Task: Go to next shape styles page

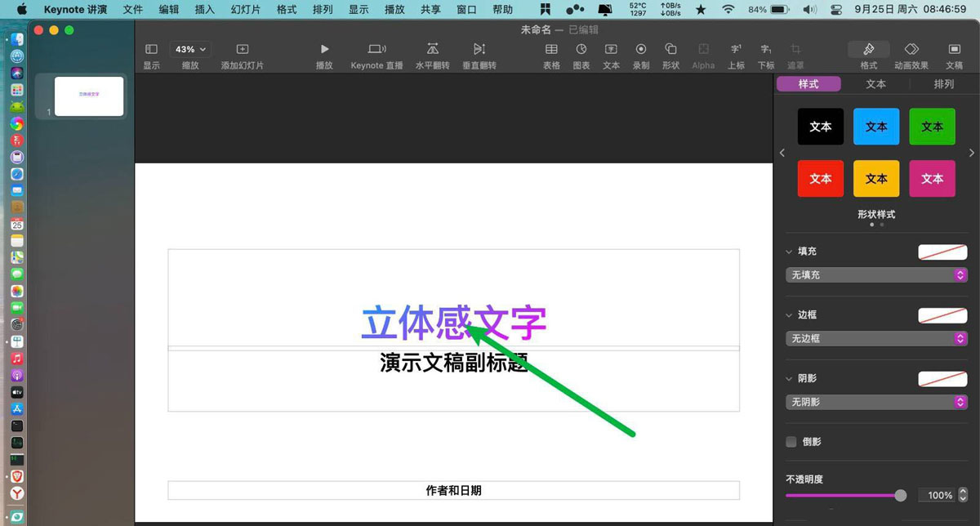Action: pos(971,153)
